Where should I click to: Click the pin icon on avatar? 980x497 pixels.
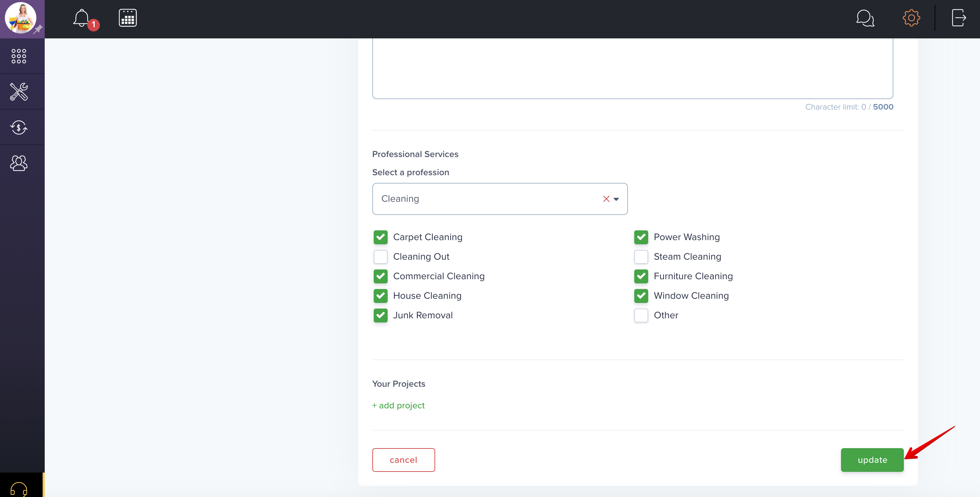(x=38, y=29)
